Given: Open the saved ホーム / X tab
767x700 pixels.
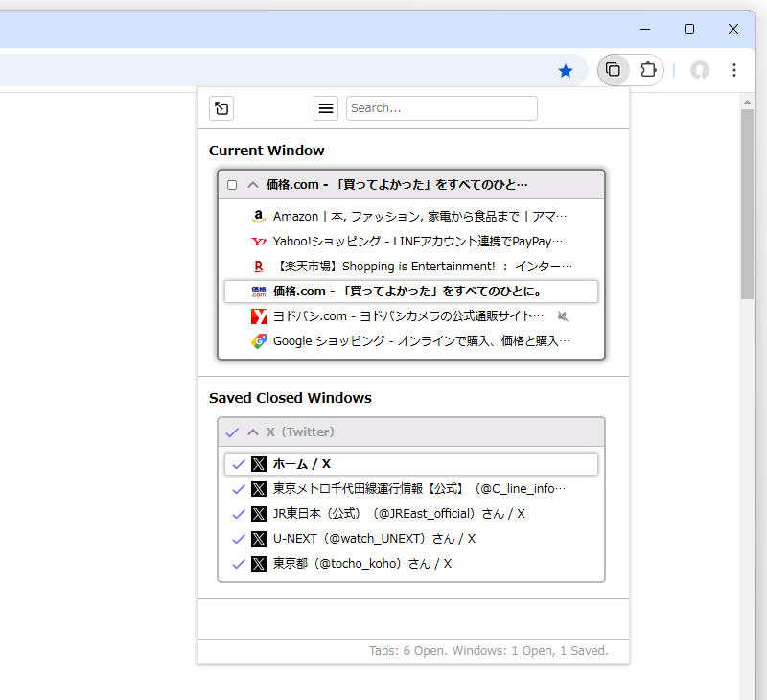Looking at the screenshot, I should (411, 464).
